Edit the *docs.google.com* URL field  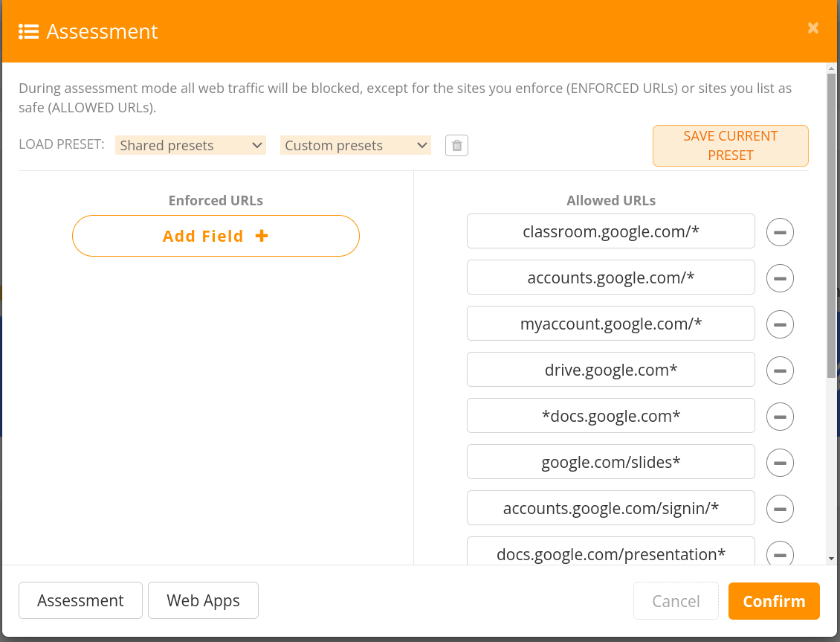[611, 415]
